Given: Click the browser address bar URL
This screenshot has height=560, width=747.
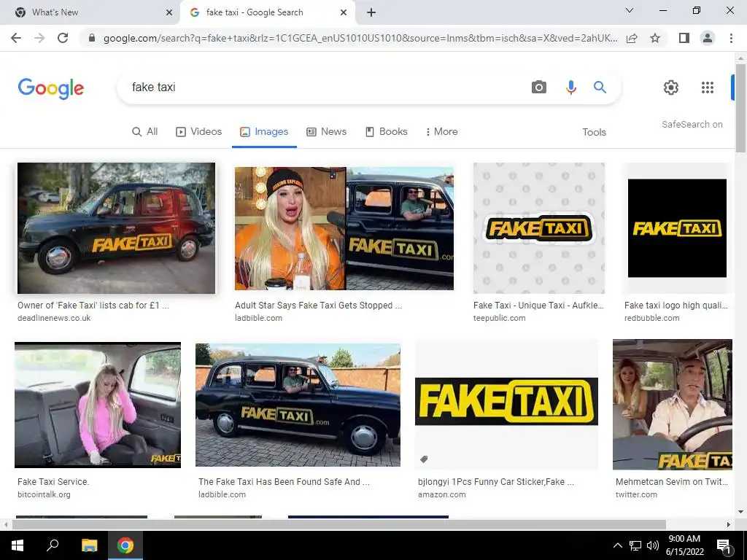Looking at the screenshot, I should [360, 38].
